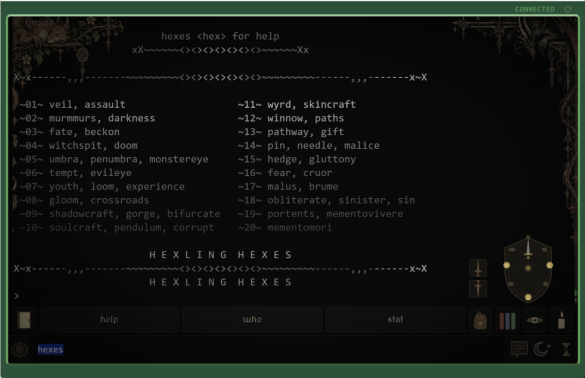Click the center emblem of the shield compass
Image resolution: width=585 pixels, height=378 pixels.
(528, 268)
